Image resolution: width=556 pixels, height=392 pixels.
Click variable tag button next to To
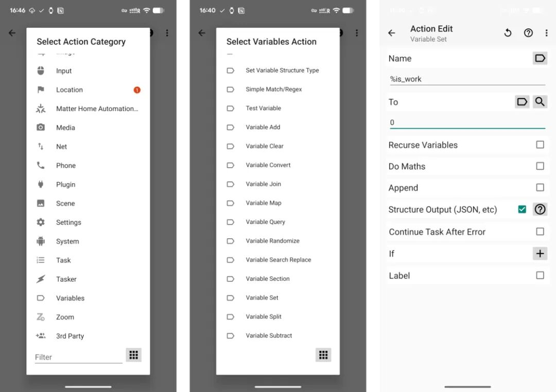522,102
